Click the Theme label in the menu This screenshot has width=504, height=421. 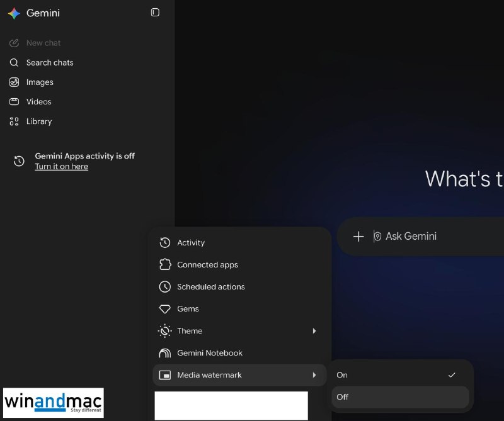click(190, 331)
